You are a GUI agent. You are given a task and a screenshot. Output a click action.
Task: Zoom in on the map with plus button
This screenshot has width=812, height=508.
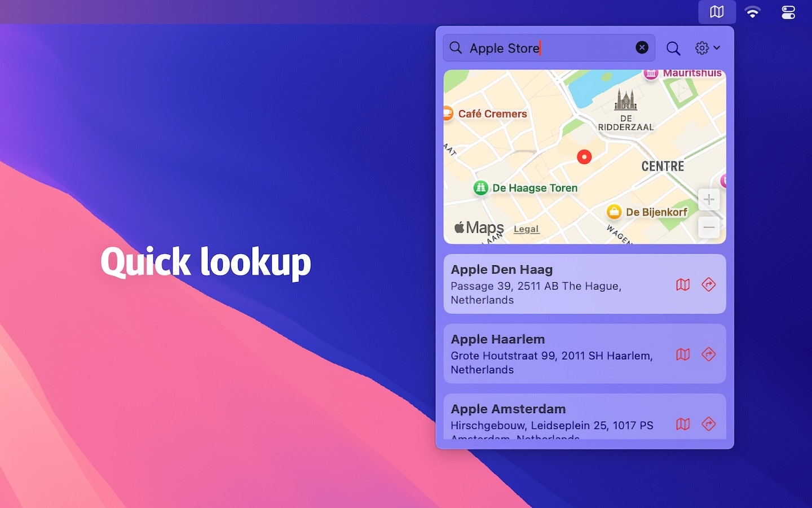(709, 199)
